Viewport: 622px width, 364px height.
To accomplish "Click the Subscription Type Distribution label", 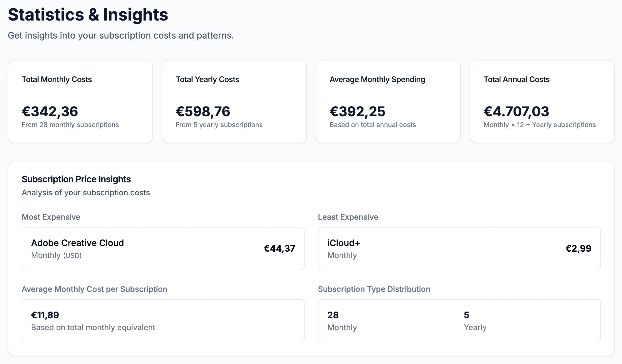I will point(374,289).
